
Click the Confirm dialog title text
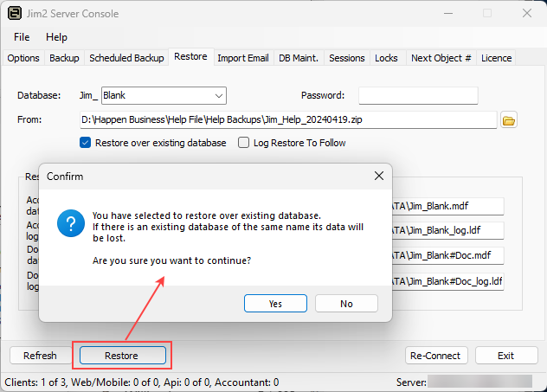[65, 177]
